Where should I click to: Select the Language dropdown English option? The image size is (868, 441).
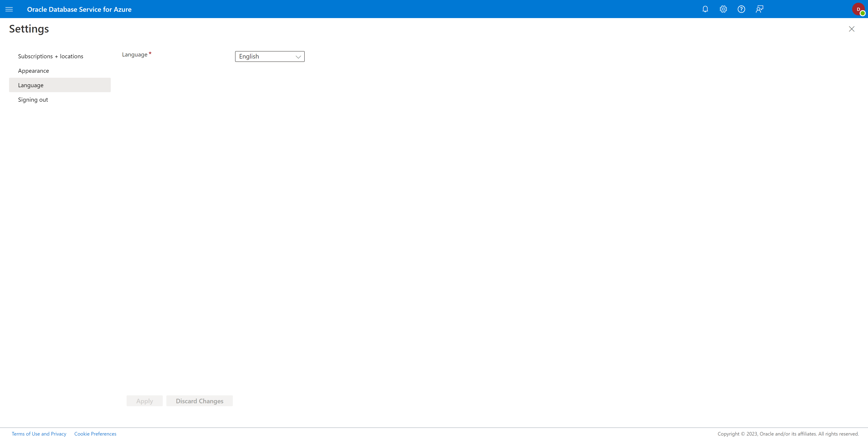click(270, 56)
